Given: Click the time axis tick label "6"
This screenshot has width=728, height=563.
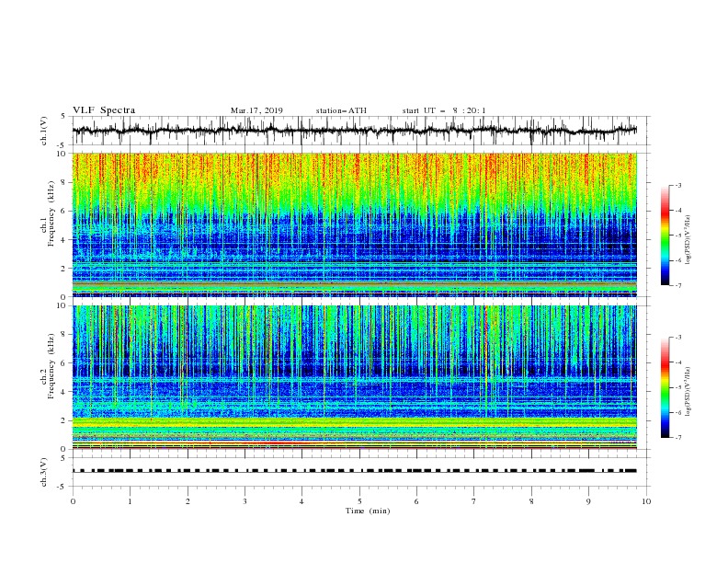Looking at the screenshot, I should click(x=416, y=501).
